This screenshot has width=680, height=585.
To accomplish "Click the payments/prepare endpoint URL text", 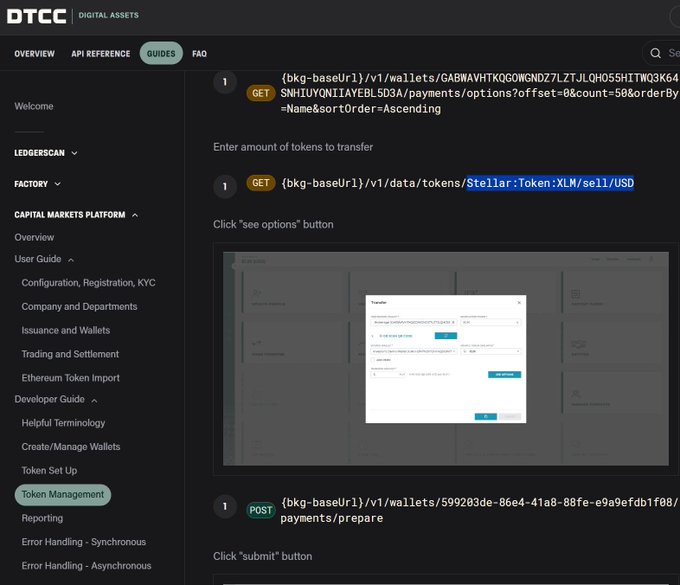I will tap(479, 510).
